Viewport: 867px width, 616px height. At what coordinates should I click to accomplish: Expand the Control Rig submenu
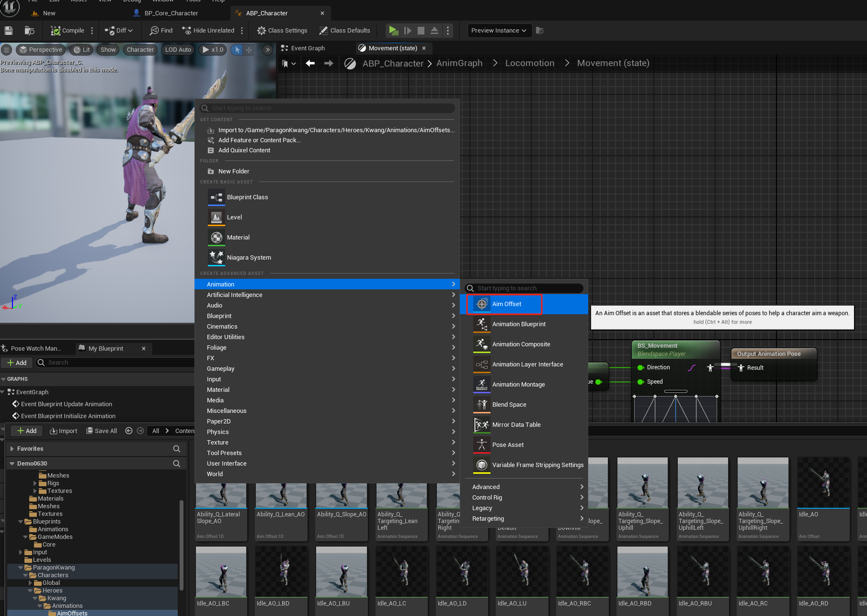[x=524, y=498]
